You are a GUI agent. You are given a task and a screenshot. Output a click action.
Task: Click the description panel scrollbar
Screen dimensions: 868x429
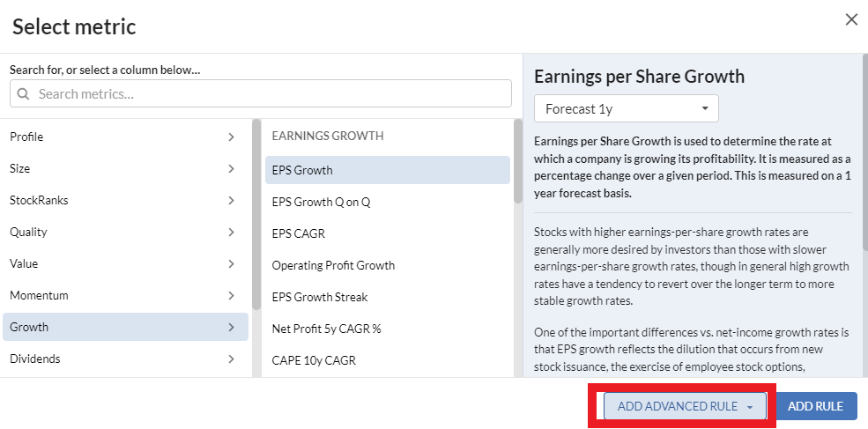click(864, 151)
